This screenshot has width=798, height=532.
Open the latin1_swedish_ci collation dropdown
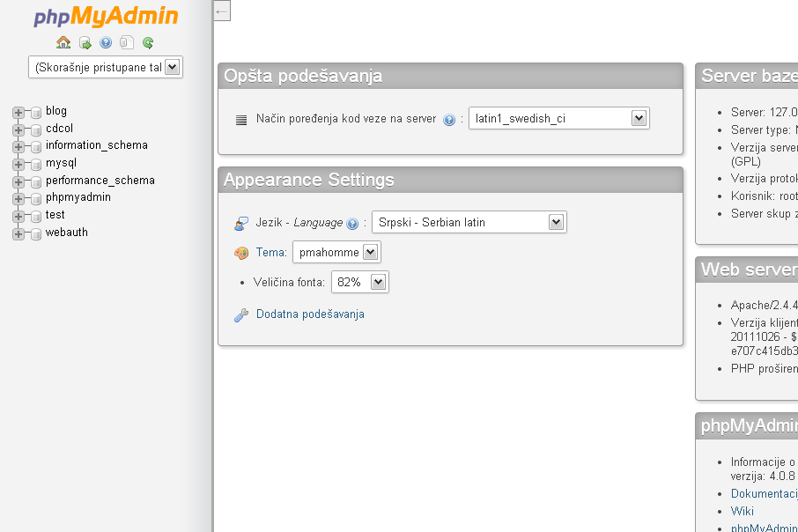coord(558,118)
